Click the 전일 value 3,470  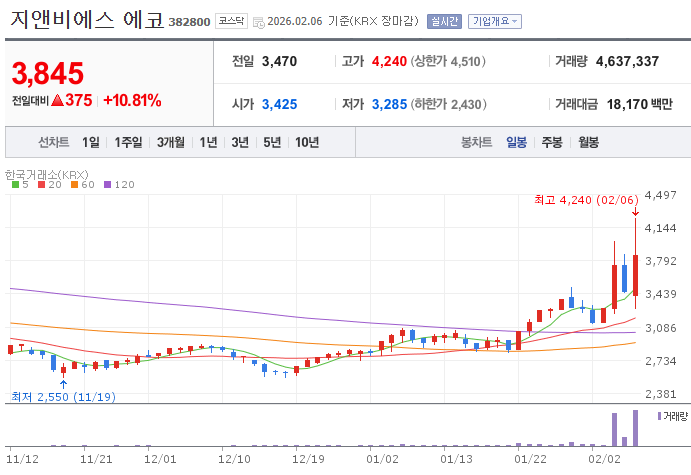279,61
